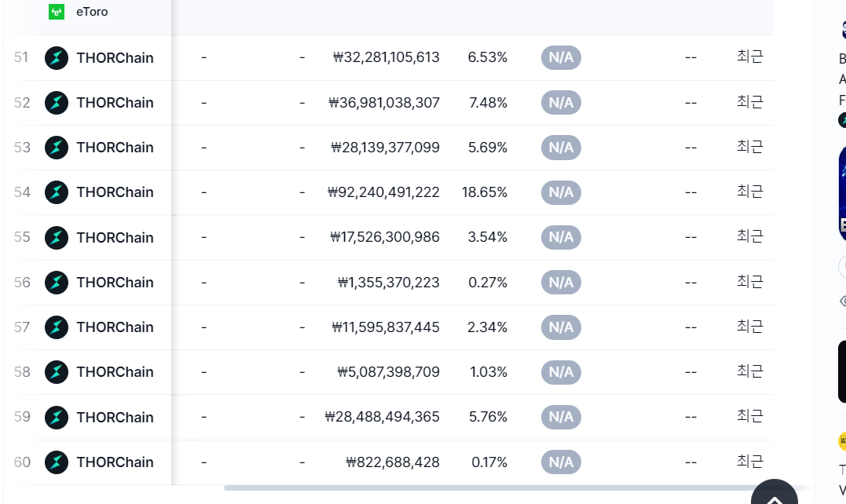Click 최근 updated cell in row 60

[750, 461]
